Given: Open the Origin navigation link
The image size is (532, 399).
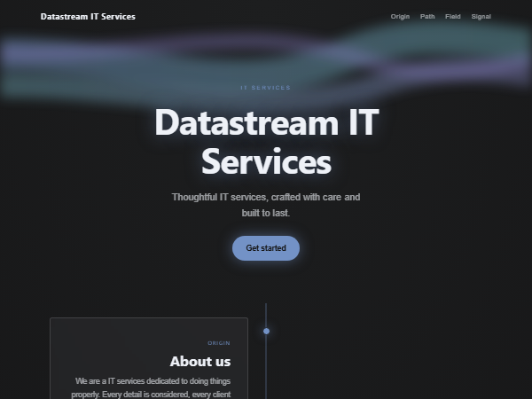Looking at the screenshot, I should pyautogui.click(x=400, y=17).
